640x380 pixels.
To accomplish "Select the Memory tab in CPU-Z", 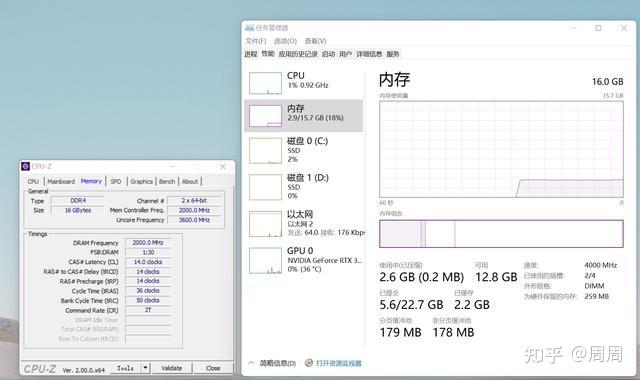I will click(91, 181).
